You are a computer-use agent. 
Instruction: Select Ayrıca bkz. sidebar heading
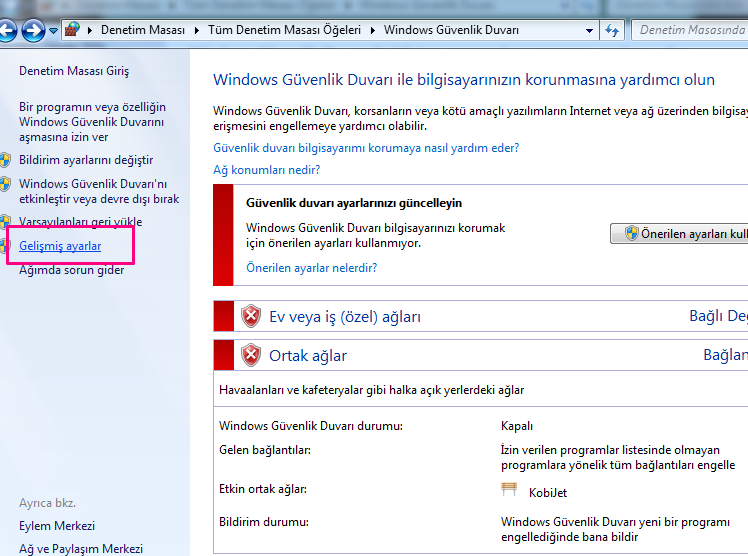[47, 503]
